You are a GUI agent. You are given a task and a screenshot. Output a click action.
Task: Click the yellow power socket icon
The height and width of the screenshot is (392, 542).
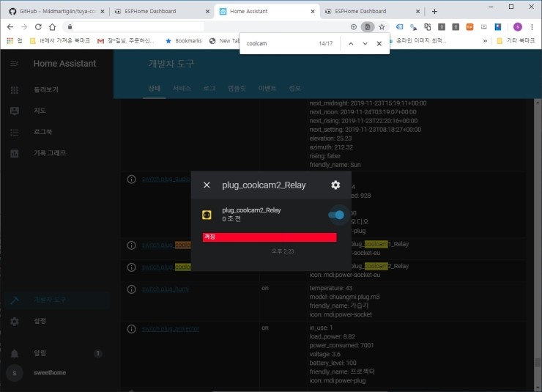tap(207, 215)
